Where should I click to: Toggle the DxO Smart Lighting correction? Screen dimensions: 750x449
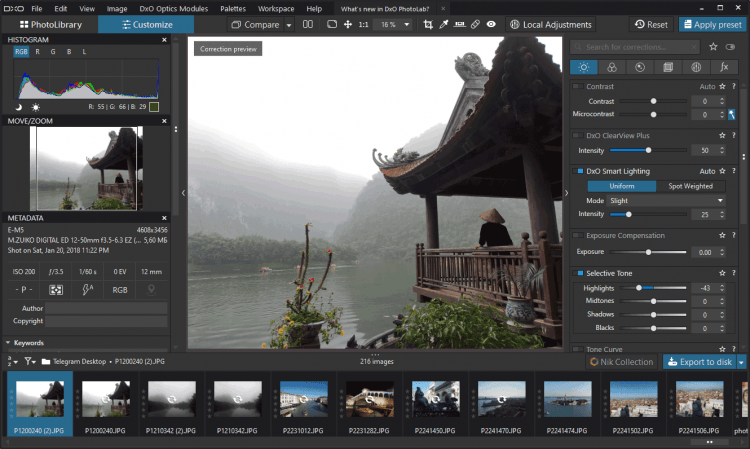(579, 171)
